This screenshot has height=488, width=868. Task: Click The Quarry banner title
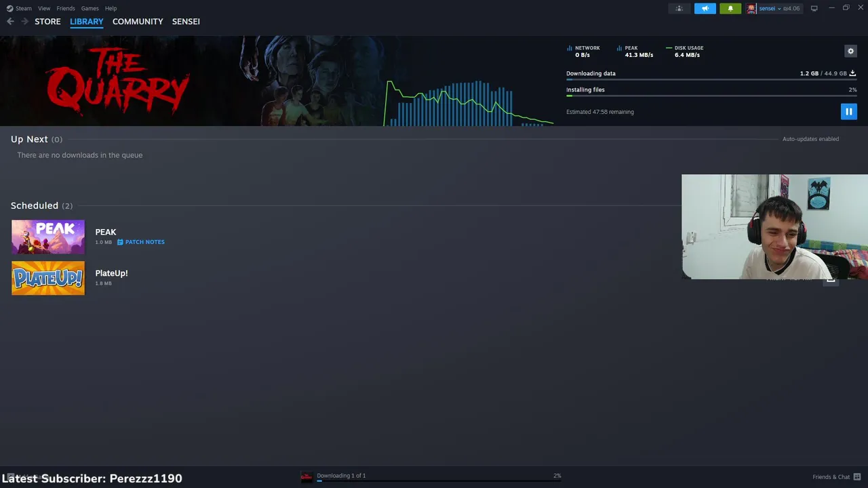(118, 81)
